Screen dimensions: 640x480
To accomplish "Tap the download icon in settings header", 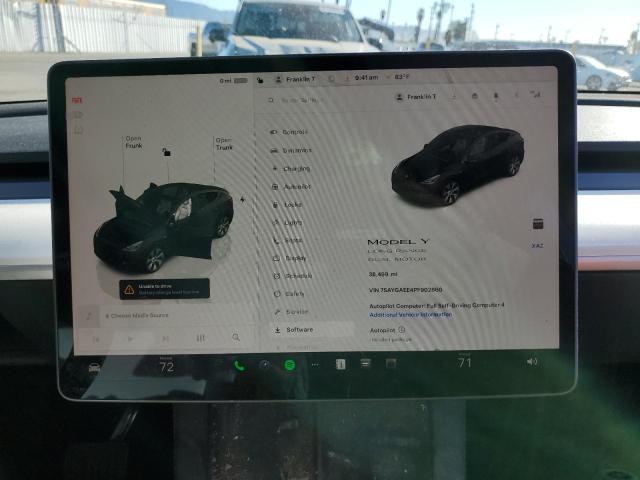I will click(x=453, y=96).
